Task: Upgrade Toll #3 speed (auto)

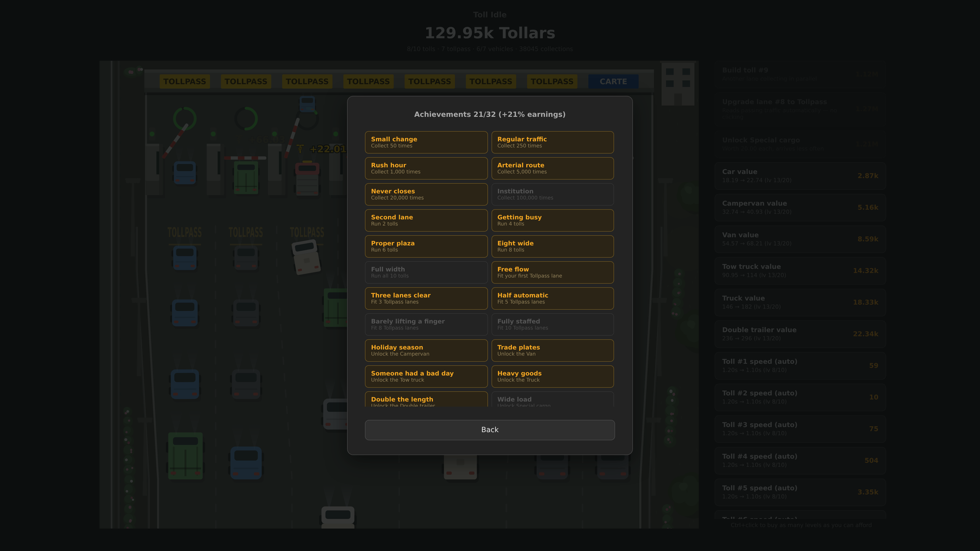Action: 800,429
